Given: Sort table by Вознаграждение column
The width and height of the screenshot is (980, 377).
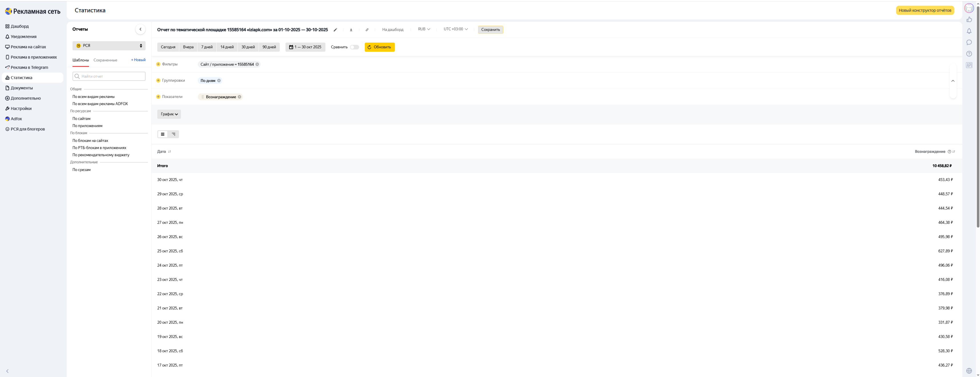Looking at the screenshot, I should [x=954, y=152].
